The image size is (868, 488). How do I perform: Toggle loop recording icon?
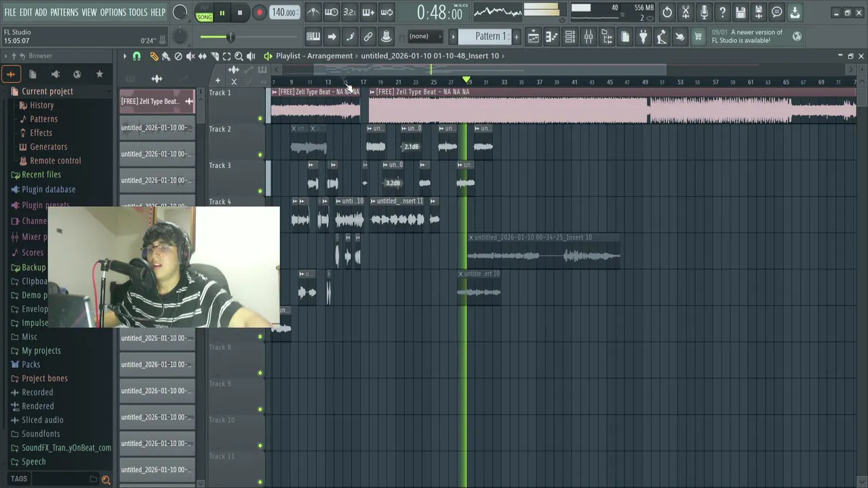pyautogui.click(x=387, y=12)
